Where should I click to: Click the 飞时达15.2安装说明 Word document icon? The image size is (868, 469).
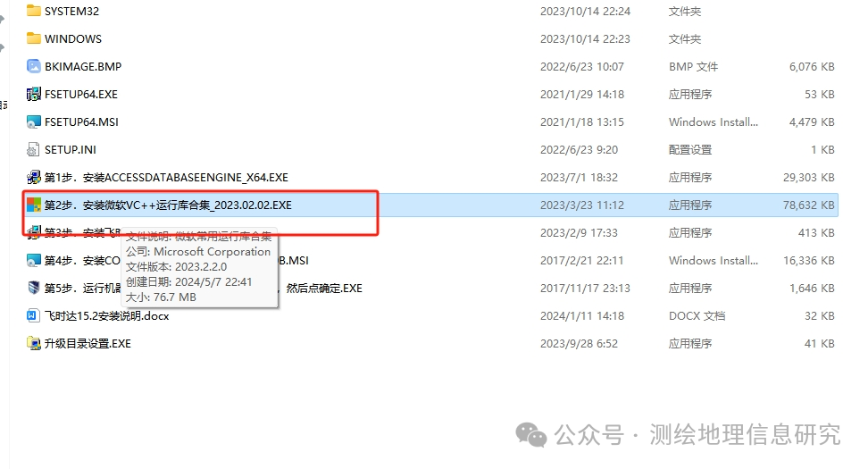[34, 315]
